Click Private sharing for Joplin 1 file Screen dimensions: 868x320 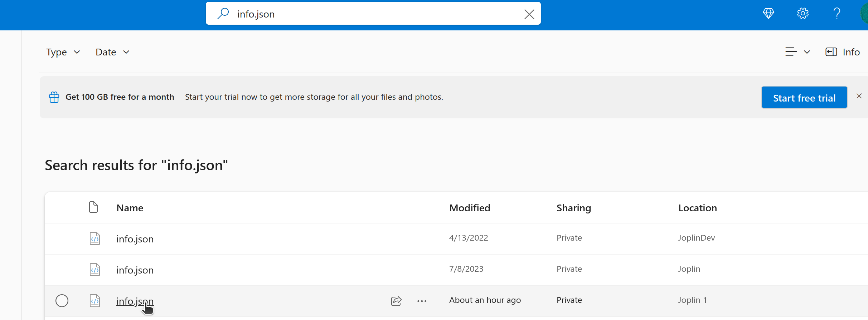[569, 300]
